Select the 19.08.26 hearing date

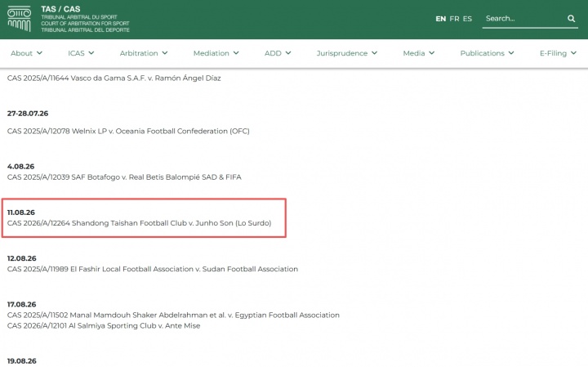[x=22, y=361]
